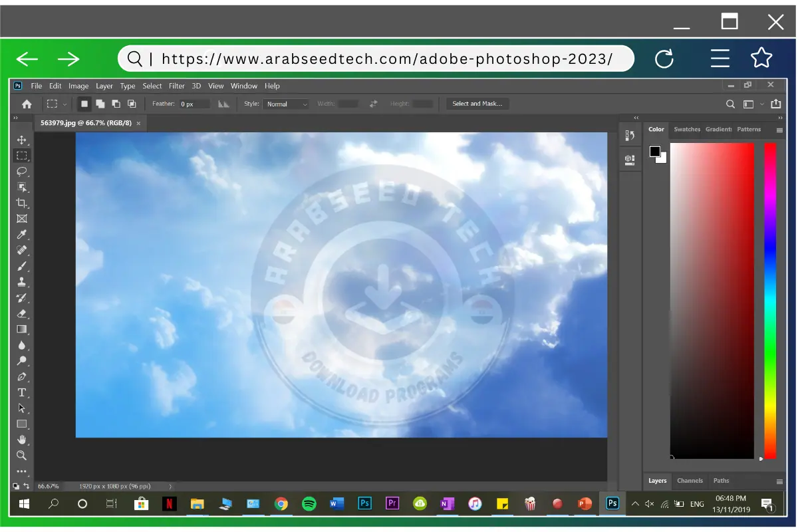The height and width of the screenshot is (532, 798).
Task: Open the Color panel flyout menu
Action: [781, 129]
